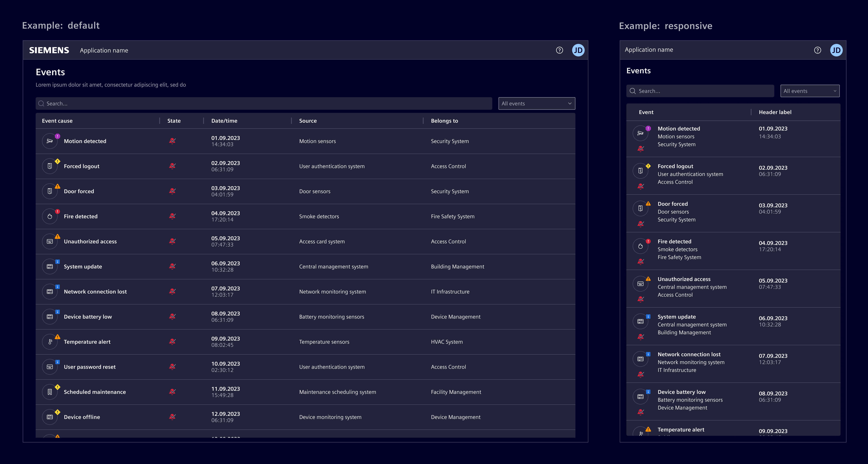
Task: Sort by Event cause column header
Action: pos(57,121)
